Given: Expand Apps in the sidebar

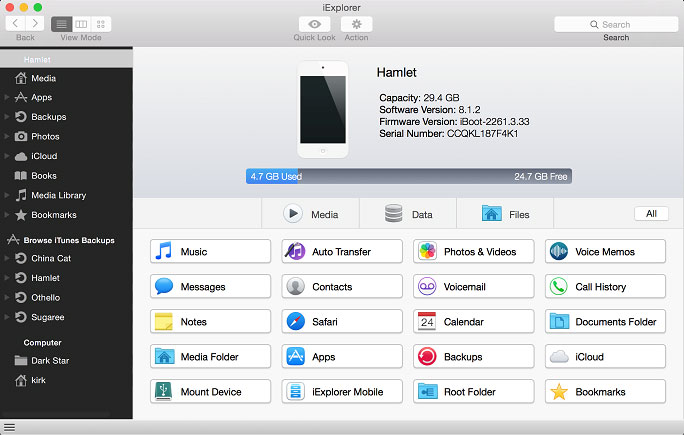Looking at the screenshot, I should (7, 97).
